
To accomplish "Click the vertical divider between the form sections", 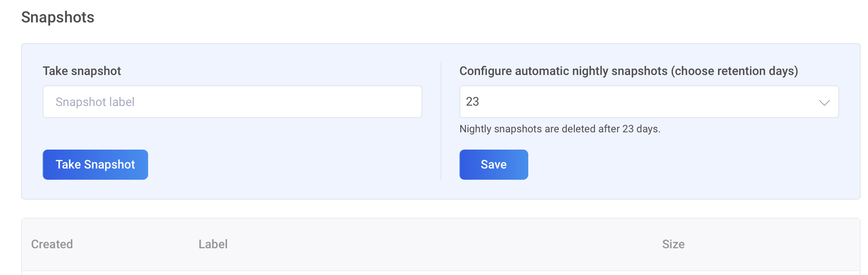I will [441, 121].
